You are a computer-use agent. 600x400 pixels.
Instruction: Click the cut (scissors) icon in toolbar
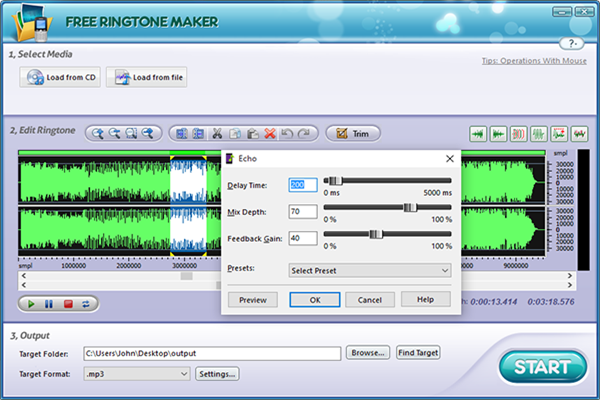(215, 133)
